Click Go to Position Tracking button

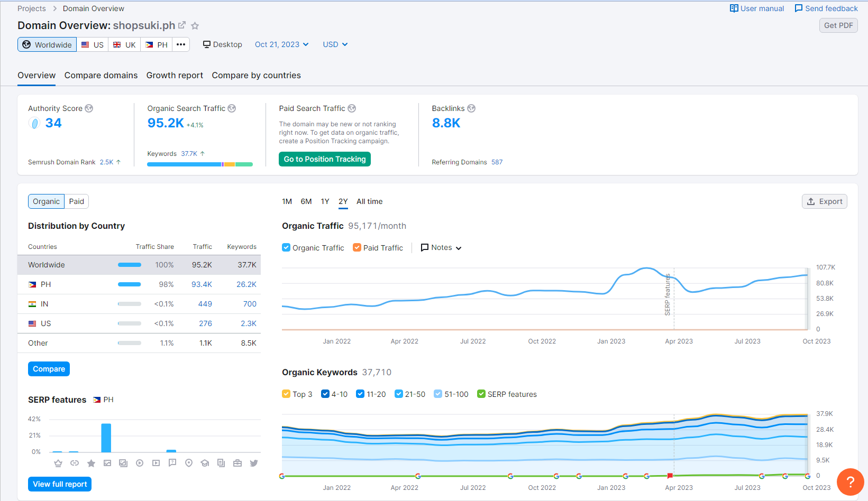[x=325, y=159]
